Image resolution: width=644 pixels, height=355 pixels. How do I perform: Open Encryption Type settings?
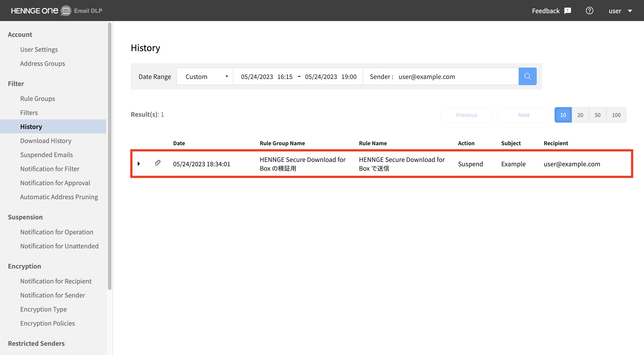43,309
